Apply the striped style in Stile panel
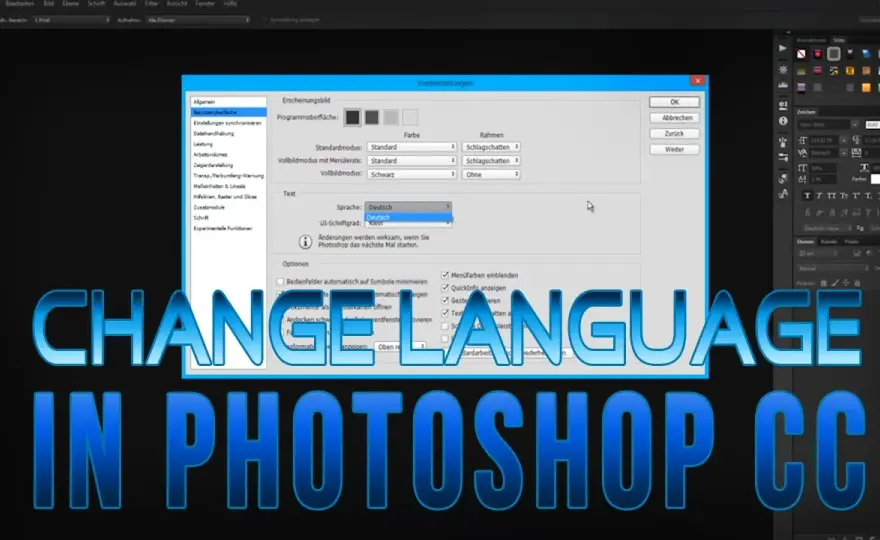The width and height of the screenshot is (880, 540). point(834,71)
